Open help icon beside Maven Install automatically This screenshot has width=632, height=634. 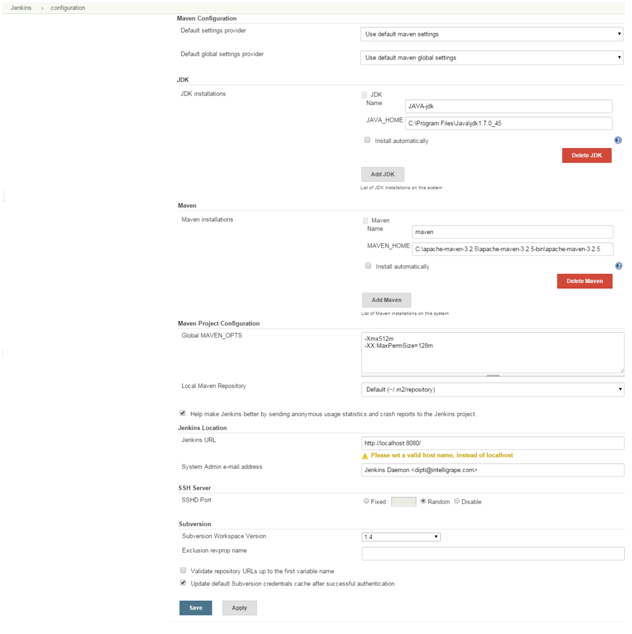[x=619, y=266]
